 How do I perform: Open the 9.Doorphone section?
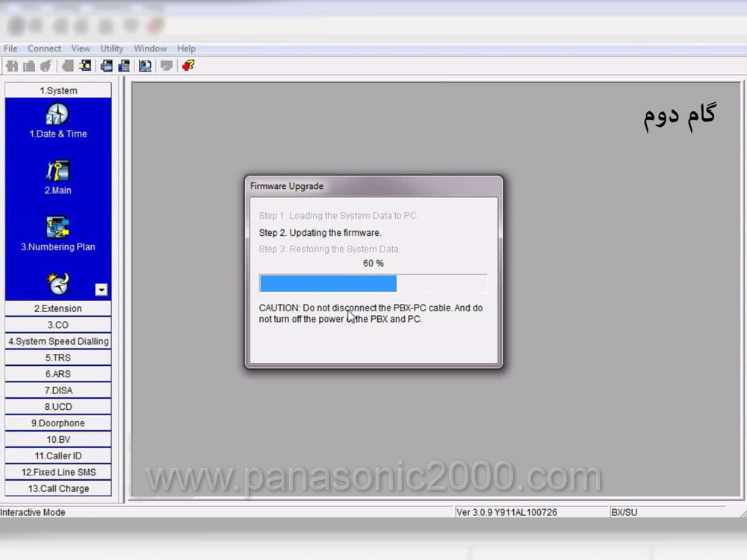[58, 423]
